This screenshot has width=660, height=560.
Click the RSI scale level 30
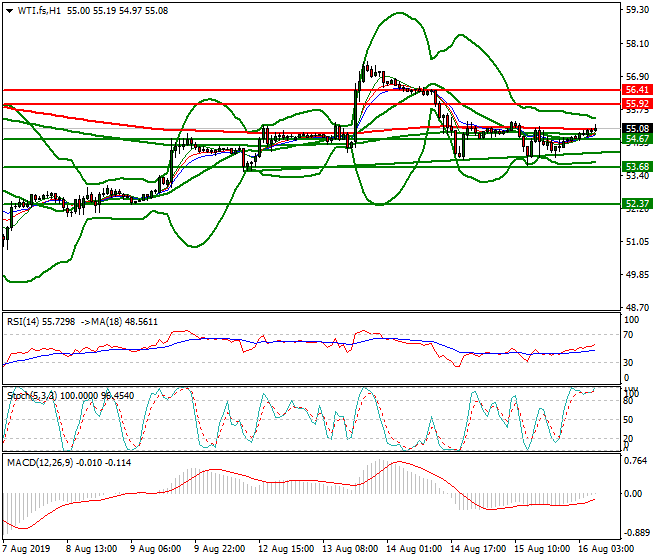[628, 363]
